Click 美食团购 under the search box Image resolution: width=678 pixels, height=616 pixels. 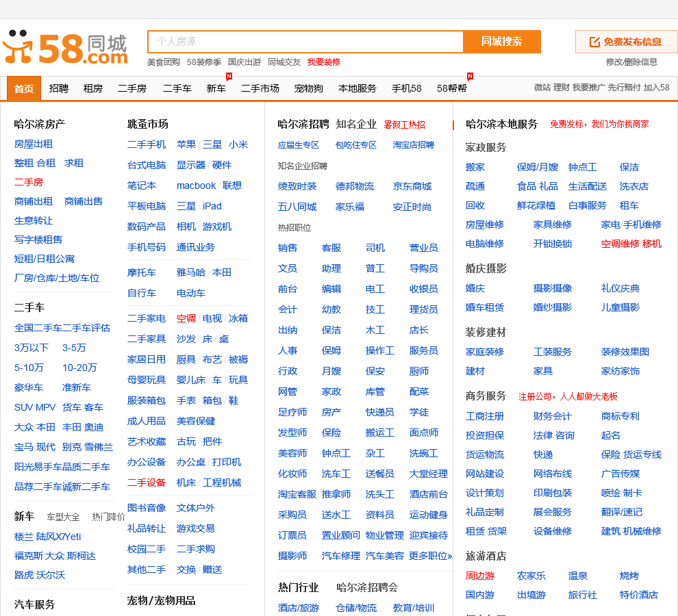(164, 62)
